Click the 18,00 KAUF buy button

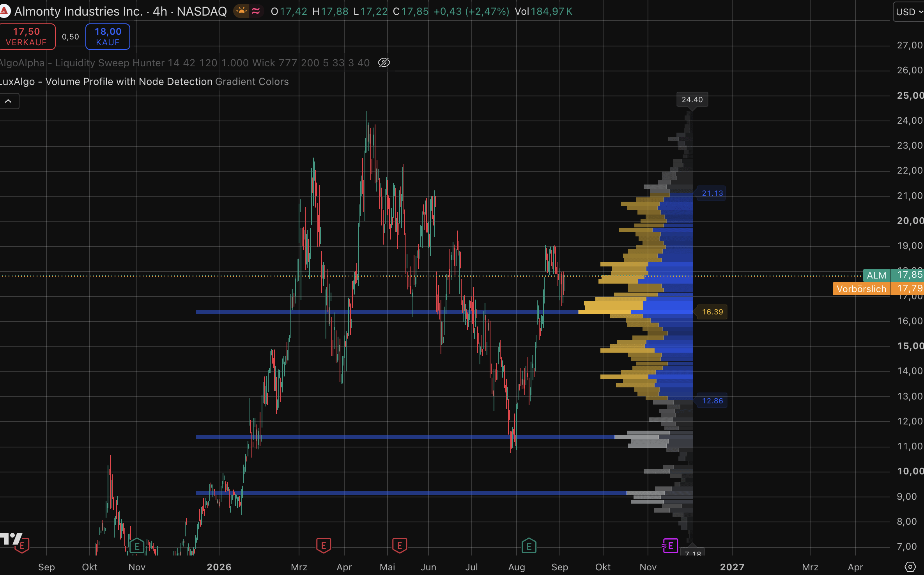[x=108, y=37]
